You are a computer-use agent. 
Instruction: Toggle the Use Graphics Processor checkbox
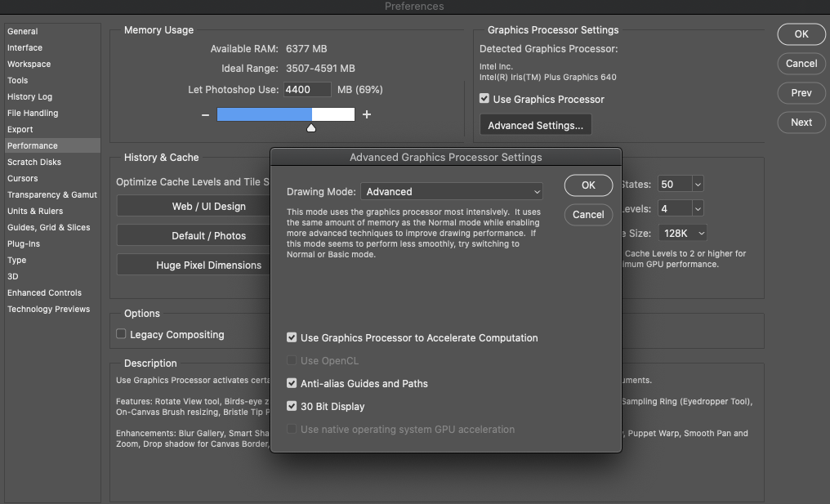(485, 99)
